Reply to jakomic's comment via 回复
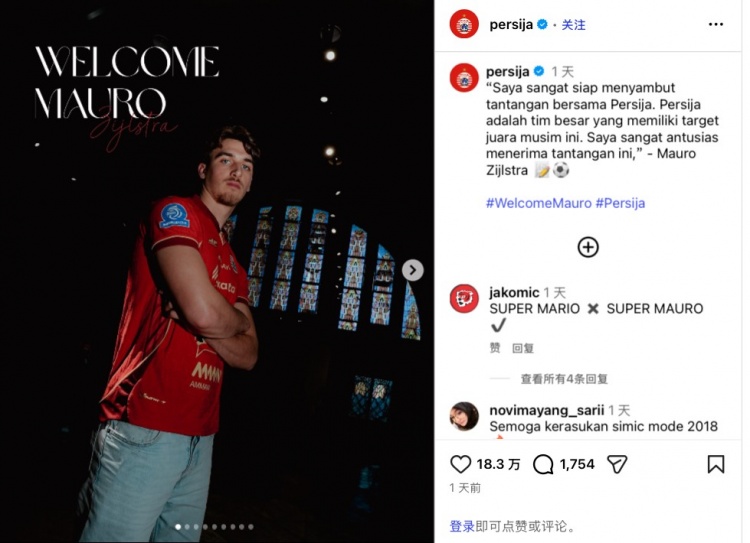Image resolution: width=750 pixels, height=543 pixels. 523,348
